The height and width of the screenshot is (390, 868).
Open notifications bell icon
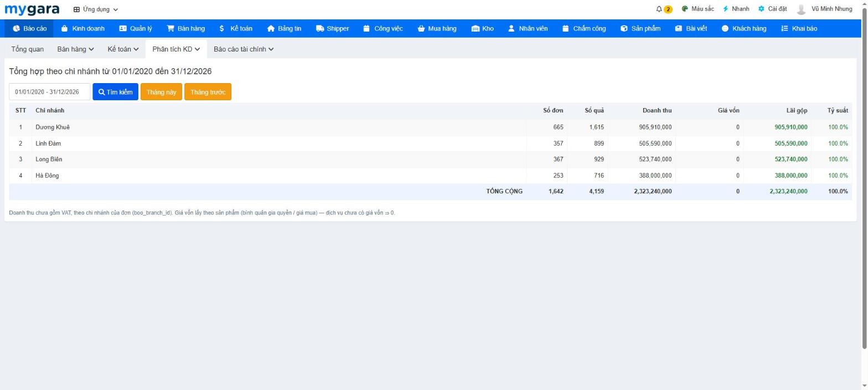pyautogui.click(x=659, y=9)
